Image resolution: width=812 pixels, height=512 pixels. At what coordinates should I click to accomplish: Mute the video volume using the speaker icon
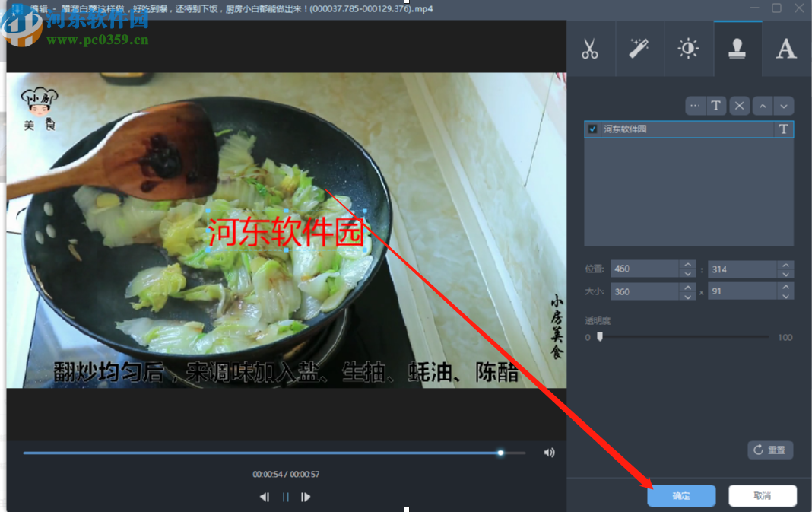pos(549,452)
